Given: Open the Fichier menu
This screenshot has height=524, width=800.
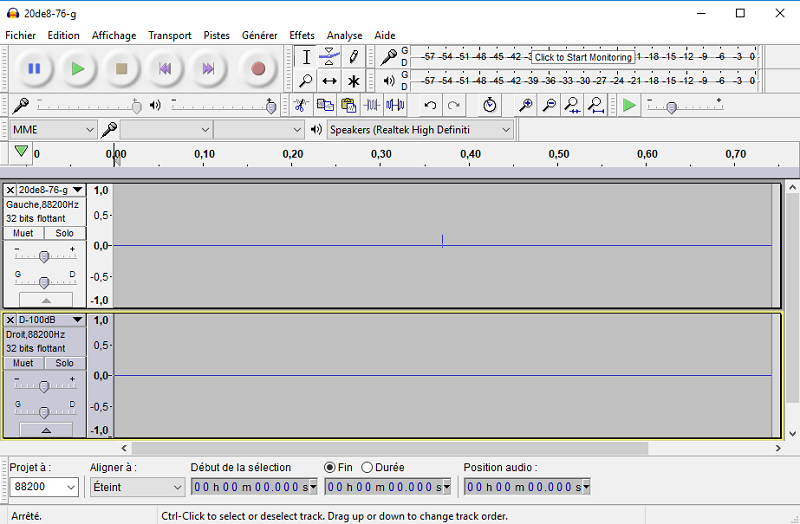Looking at the screenshot, I should 20,35.
